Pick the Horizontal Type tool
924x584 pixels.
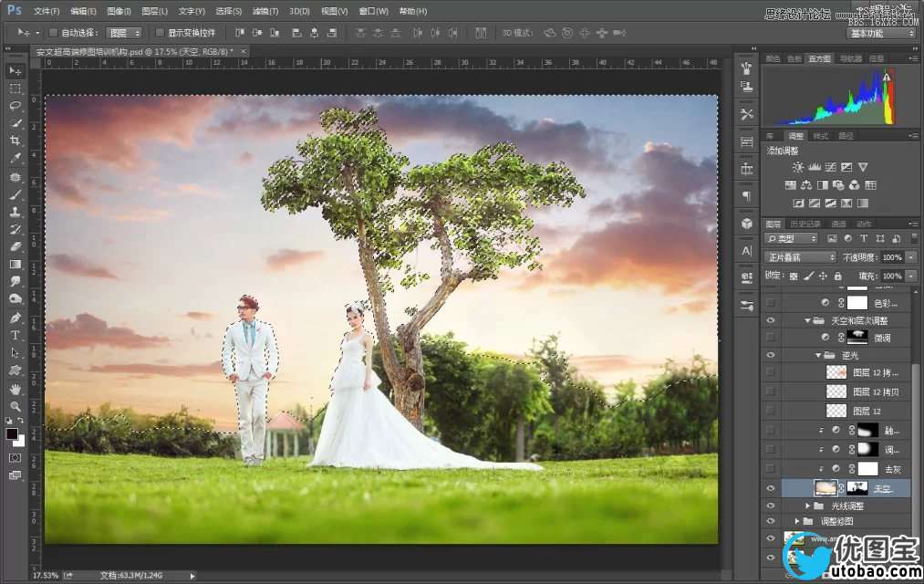tap(16, 335)
